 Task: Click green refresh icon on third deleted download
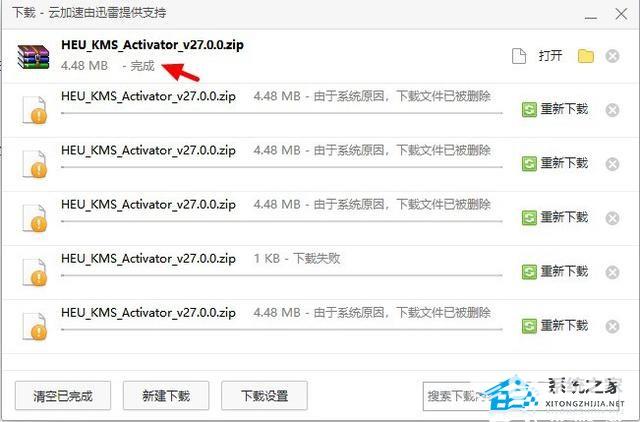(x=529, y=218)
